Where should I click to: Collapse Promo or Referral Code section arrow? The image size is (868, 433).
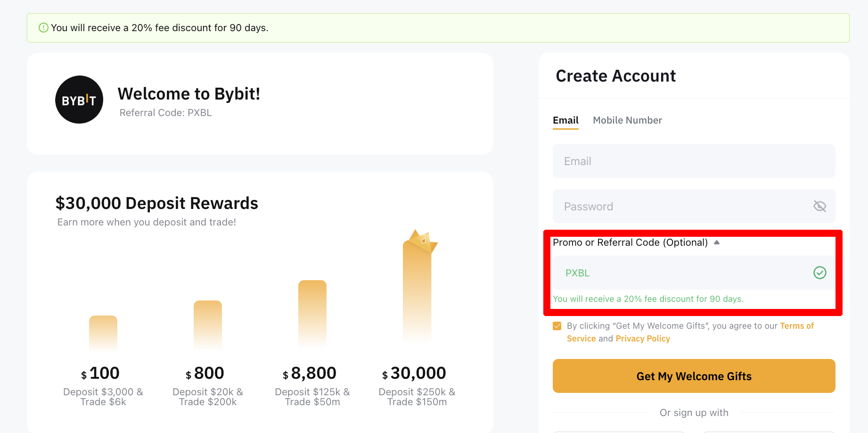tap(717, 242)
